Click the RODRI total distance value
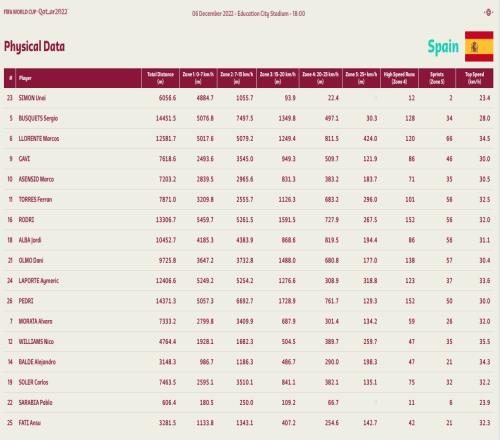Viewport: 500px width, 440px height. click(166, 220)
